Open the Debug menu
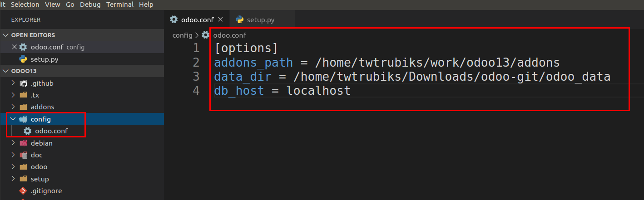 pyautogui.click(x=90, y=5)
